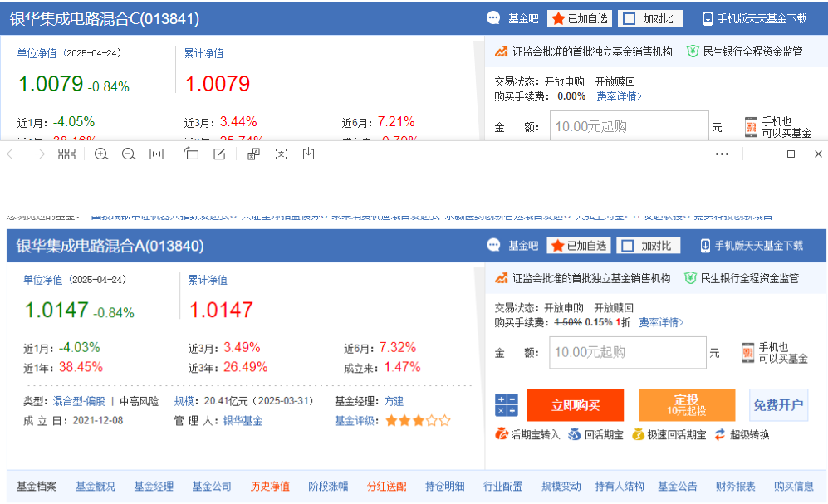Image resolution: width=828 pixels, height=504 pixels.
Task: Click mobile QR code icon in 013840 panel
Action: point(747,353)
